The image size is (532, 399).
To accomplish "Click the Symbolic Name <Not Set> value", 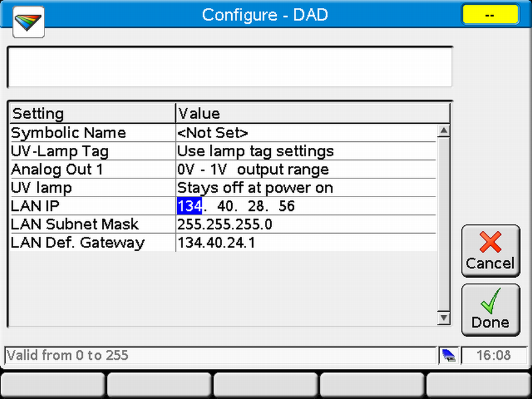I will (213, 133).
